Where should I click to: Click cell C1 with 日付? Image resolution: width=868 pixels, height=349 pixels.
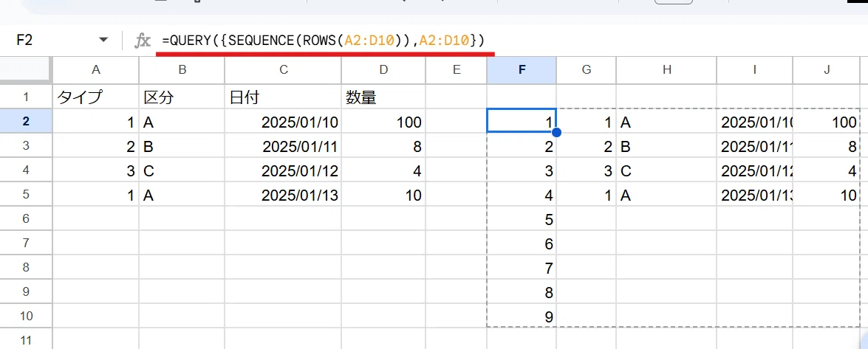click(283, 97)
